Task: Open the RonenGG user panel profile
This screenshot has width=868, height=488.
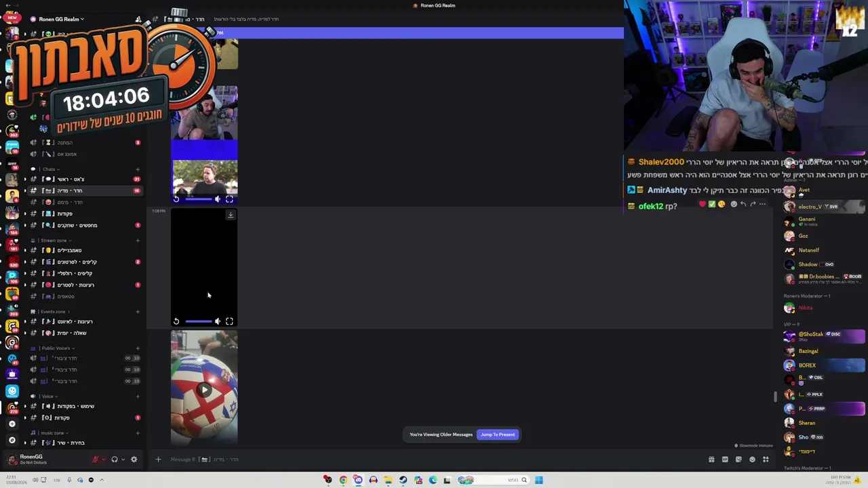Action: pyautogui.click(x=46, y=460)
